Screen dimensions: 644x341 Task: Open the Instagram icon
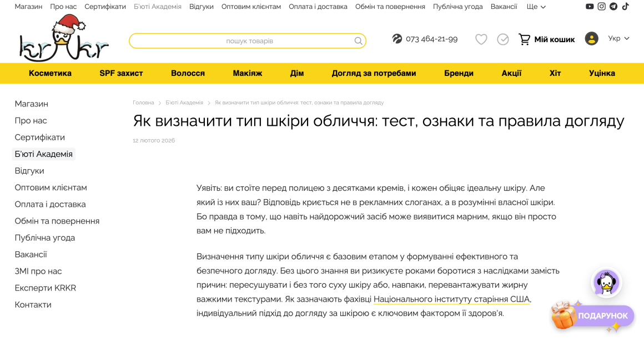coord(602,7)
